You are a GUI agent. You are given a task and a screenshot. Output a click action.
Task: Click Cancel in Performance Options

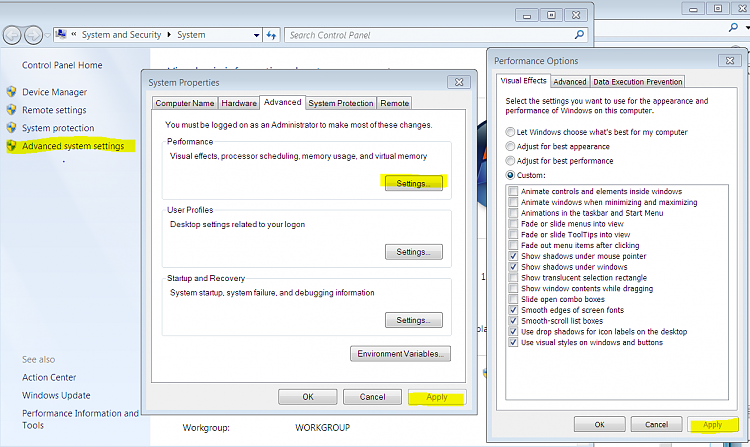(656, 424)
